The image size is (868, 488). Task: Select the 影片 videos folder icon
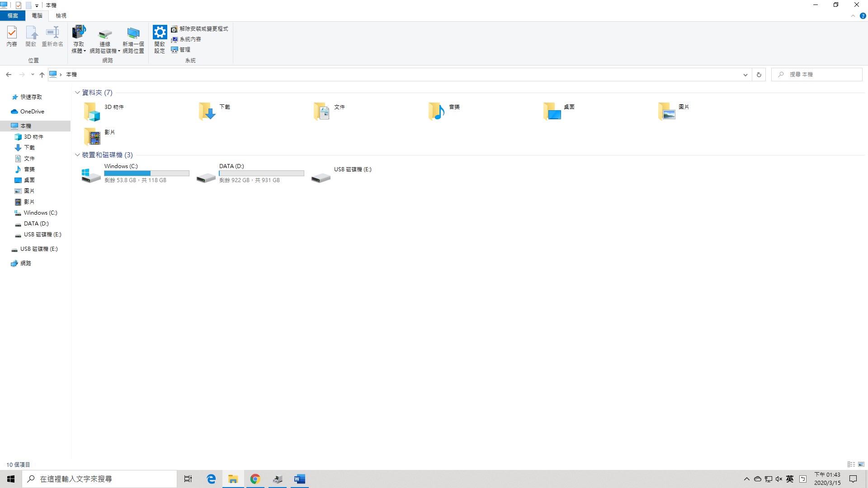coord(92,136)
